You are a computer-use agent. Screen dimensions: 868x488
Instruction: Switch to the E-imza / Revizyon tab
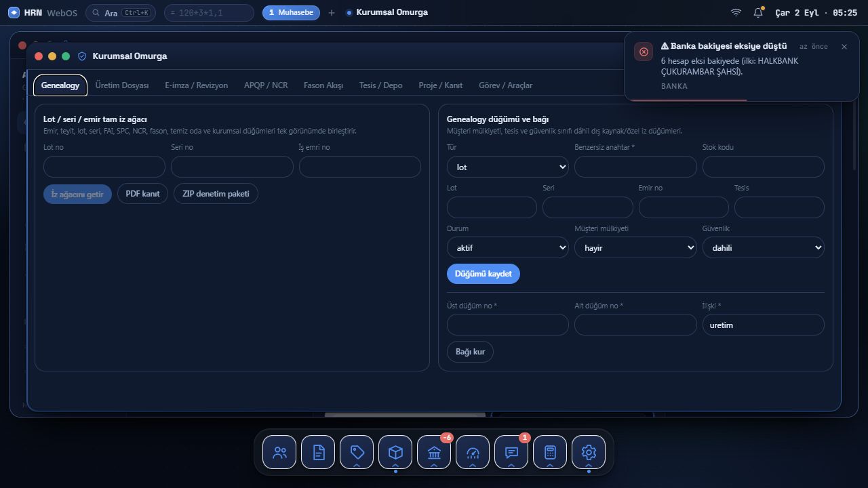pos(197,85)
